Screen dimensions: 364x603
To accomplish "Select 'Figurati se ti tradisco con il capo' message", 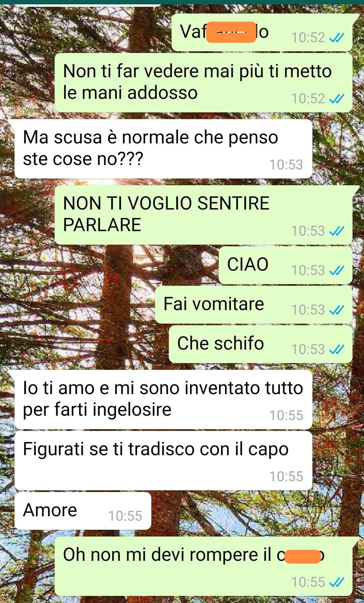I will pyautogui.click(x=163, y=461).
